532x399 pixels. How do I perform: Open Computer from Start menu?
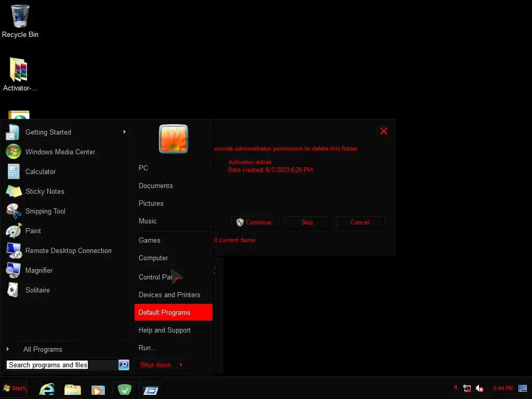point(174,258)
